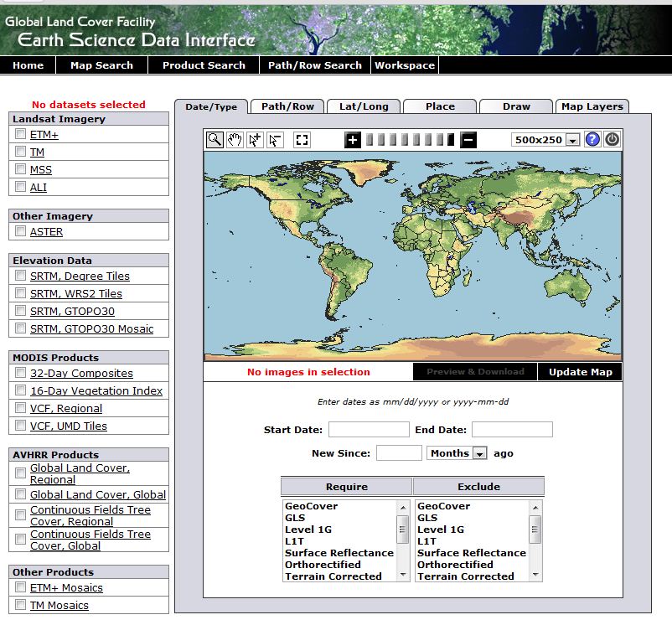The width and height of the screenshot is (672, 620).
Task: Open the blue help question mark
Action: pyautogui.click(x=592, y=139)
